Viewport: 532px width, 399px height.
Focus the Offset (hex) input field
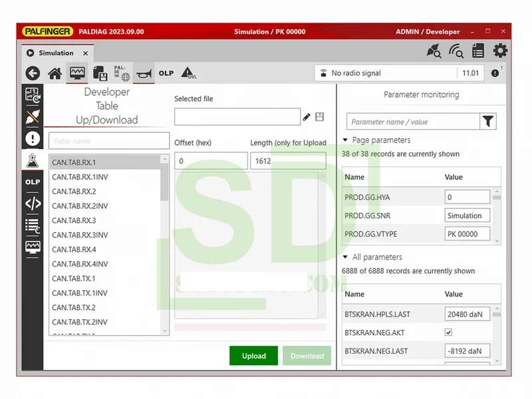tap(210, 161)
